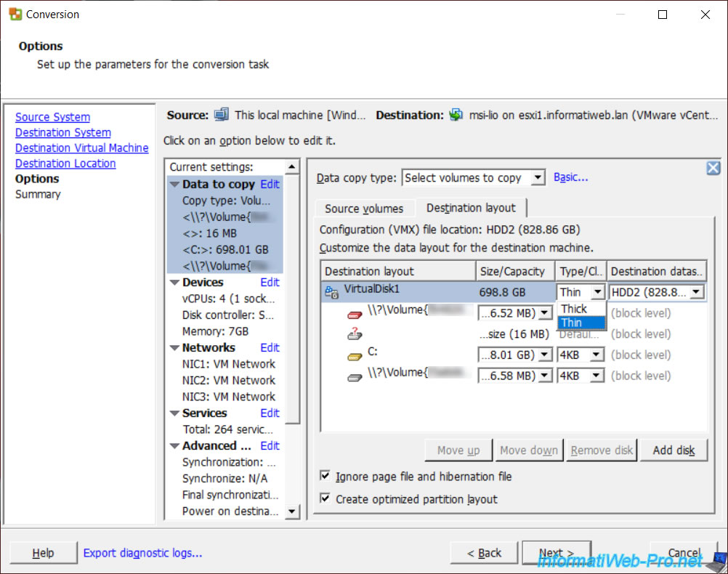Open the Export diagnostic logs link
The image size is (728, 574).
(x=142, y=553)
